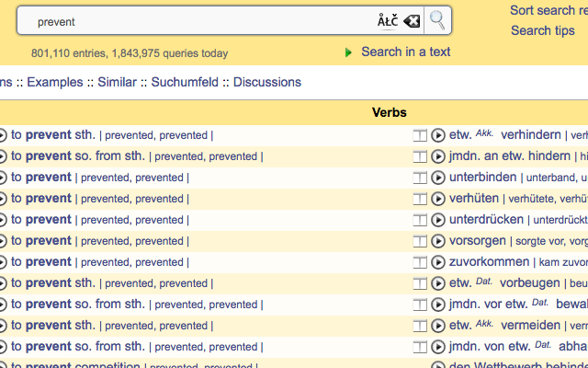This screenshot has width=588, height=368.
Task: Jump to the Examples section
Action: click(x=55, y=82)
